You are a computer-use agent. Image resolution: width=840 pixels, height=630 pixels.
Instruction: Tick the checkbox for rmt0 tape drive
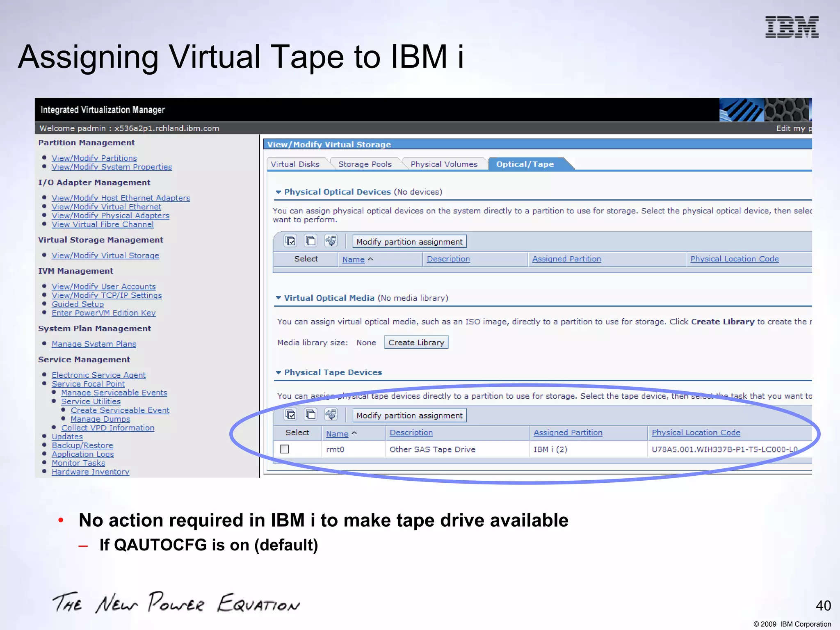285,449
